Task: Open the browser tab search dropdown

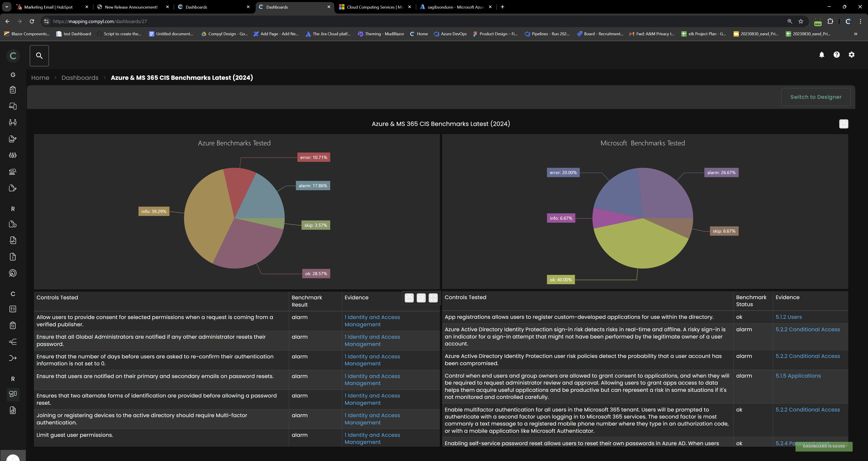Action: pos(6,7)
